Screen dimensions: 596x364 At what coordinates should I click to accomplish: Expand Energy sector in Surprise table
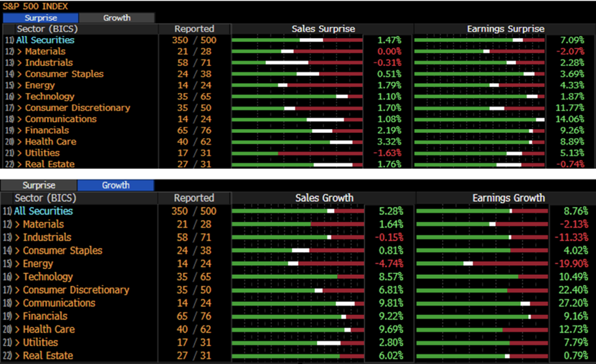click(x=20, y=86)
